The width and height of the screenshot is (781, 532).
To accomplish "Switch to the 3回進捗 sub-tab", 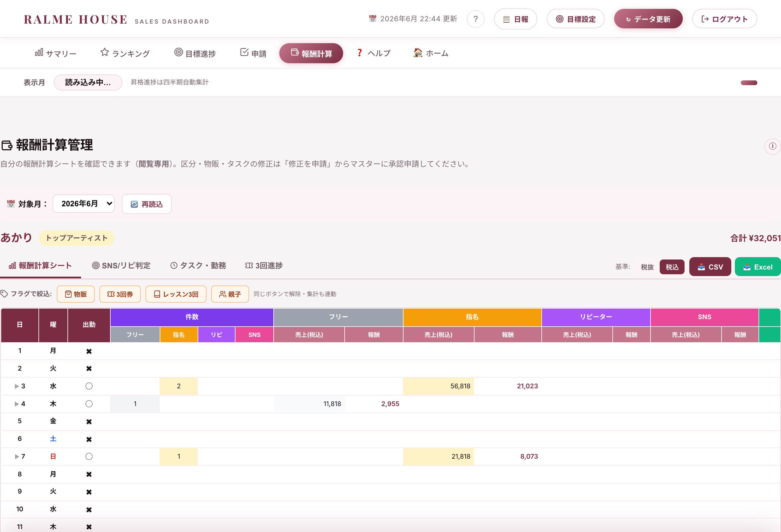I will [264, 265].
